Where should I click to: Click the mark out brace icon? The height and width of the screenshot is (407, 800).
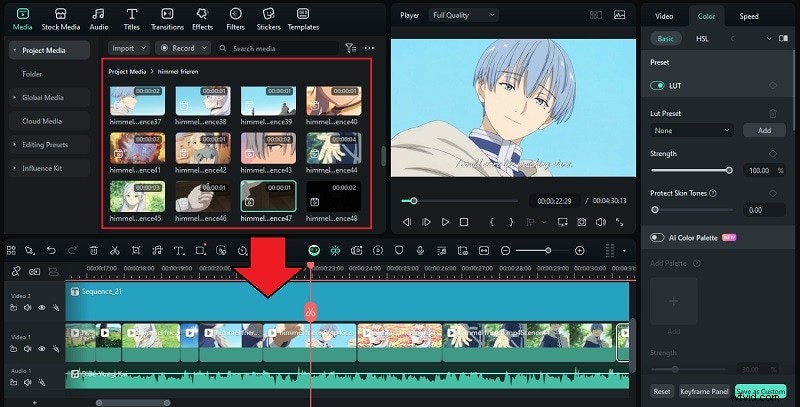(x=511, y=222)
